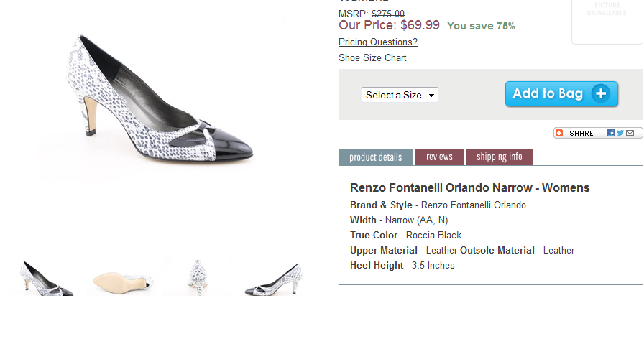Click the Picture Unavailable placeholder box
644x339 pixels.
(607, 20)
